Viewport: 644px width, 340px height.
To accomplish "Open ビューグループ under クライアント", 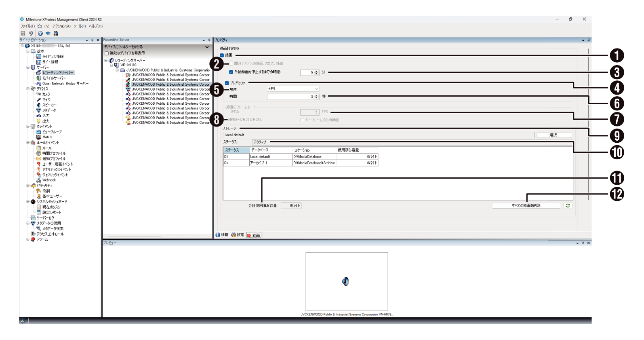I will [52, 132].
